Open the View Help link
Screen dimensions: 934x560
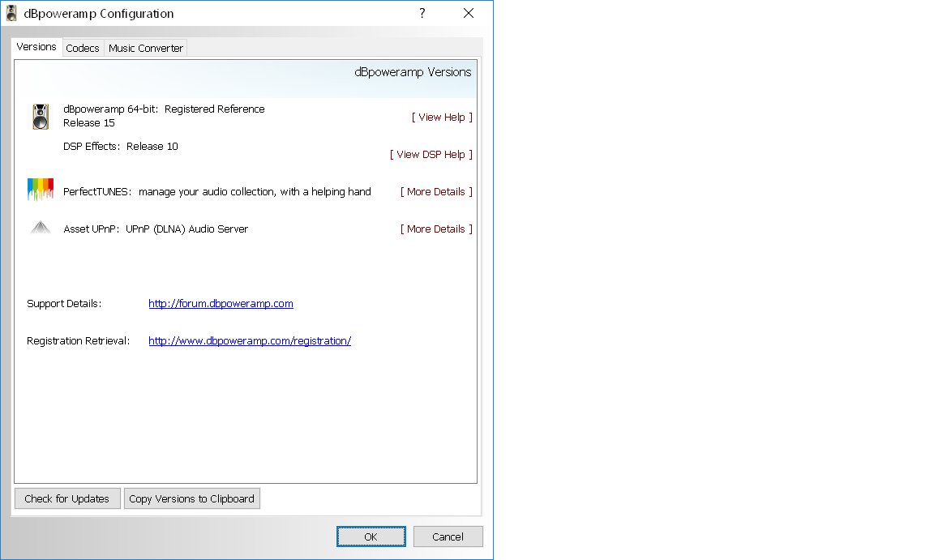(442, 117)
